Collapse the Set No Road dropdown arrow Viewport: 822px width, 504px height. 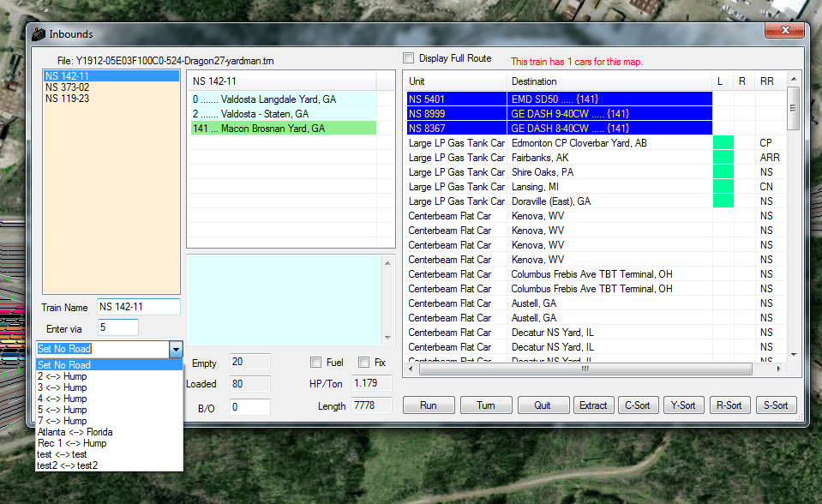point(176,349)
